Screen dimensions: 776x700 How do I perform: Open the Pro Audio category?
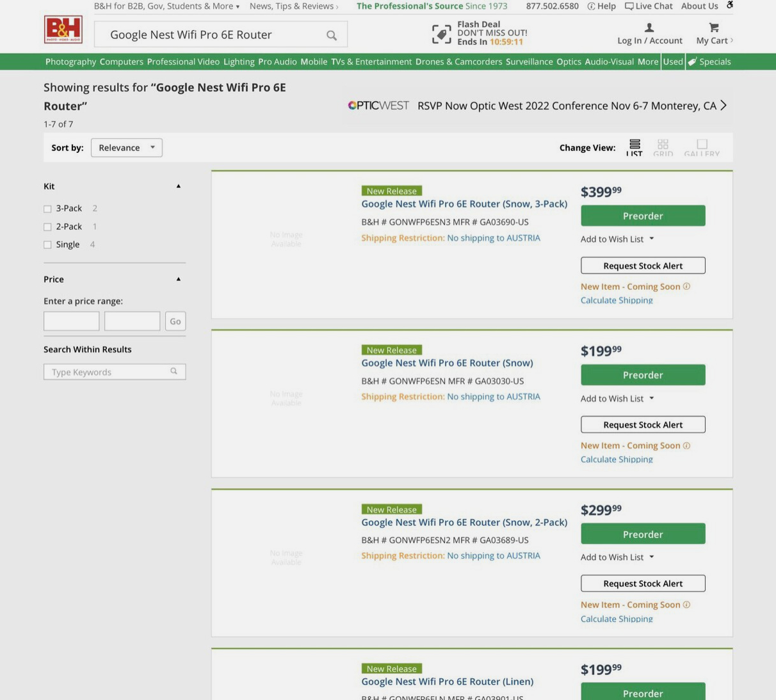[277, 61]
